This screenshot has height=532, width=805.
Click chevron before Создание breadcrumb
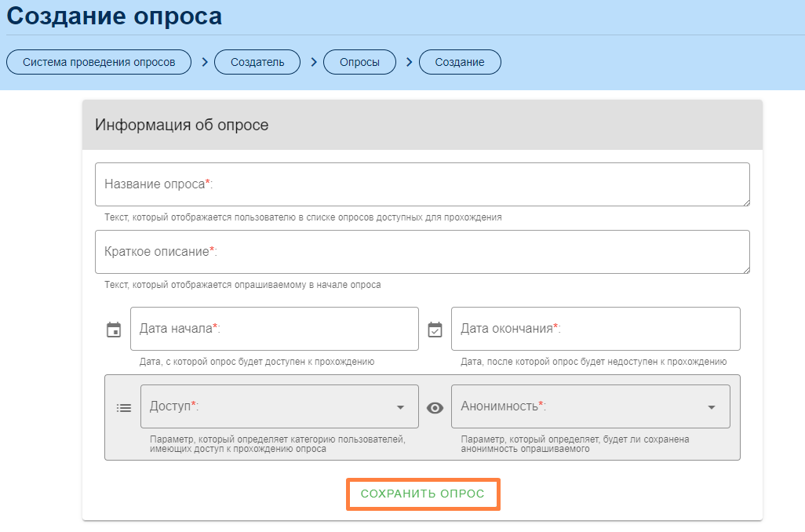click(x=409, y=62)
